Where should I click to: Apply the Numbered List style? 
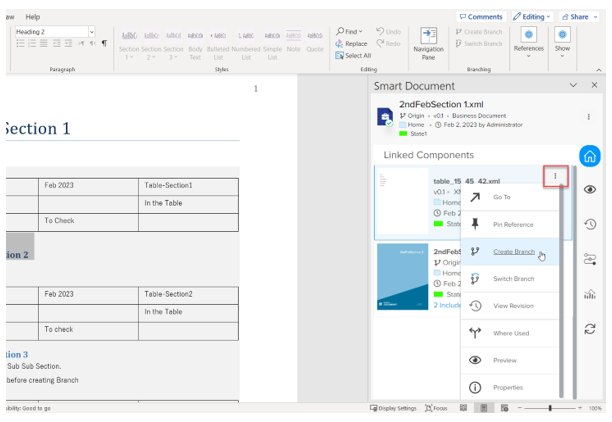coord(246,44)
